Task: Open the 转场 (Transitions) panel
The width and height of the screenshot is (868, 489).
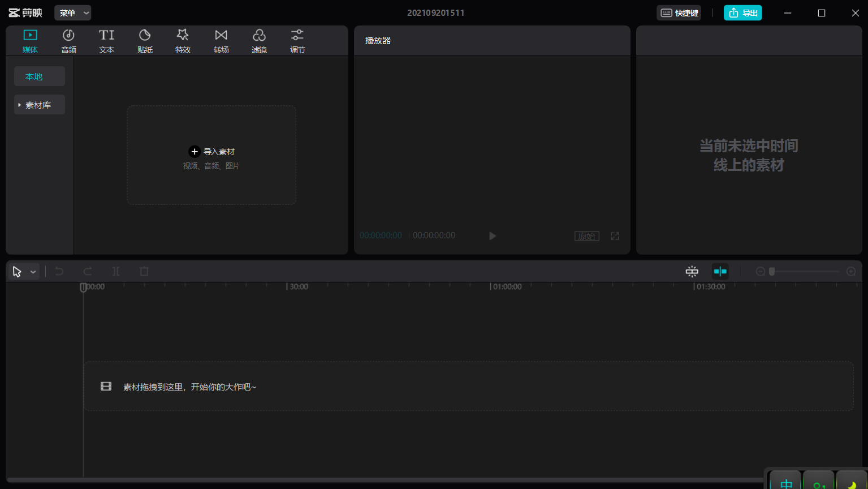Action: point(221,41)
